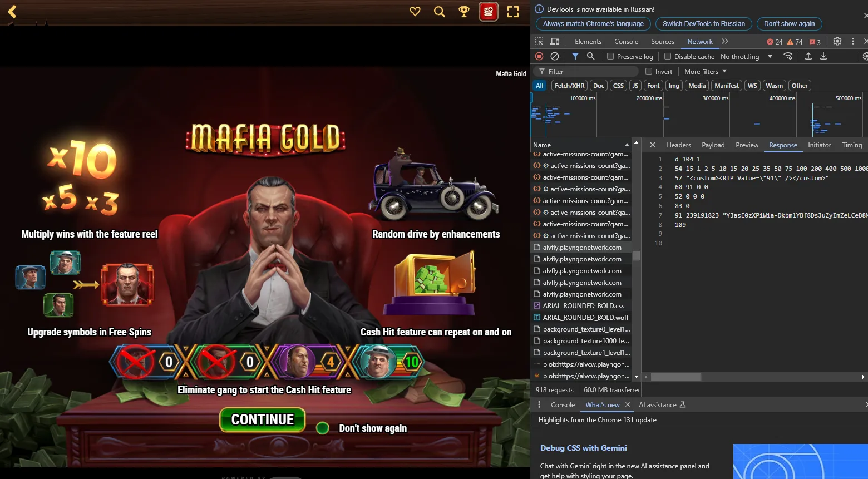Open the trophy achievements icon
868x479 pixels.
[x=463, y=11]
